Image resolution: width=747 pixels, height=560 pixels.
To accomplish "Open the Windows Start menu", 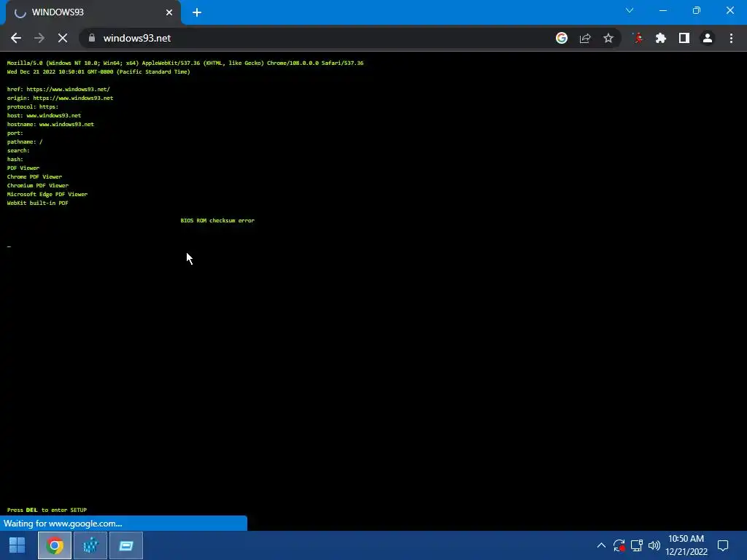I will click(x=18, y=545).
